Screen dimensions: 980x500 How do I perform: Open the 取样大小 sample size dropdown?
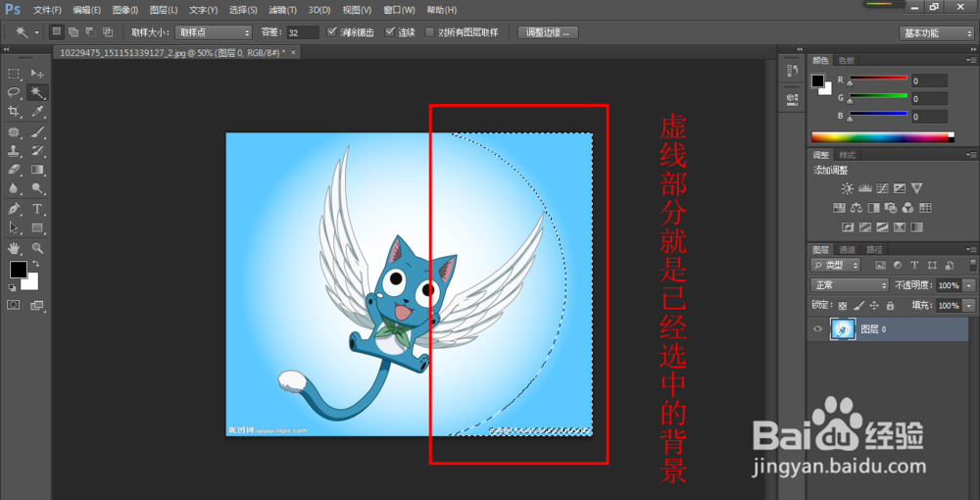tap(213, 32)
